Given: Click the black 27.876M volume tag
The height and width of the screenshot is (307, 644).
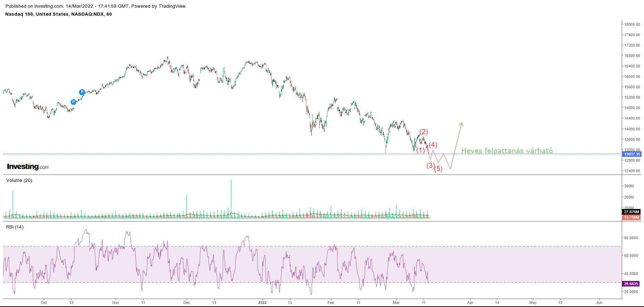Looking at the screenshot, I should pos(631,212).
